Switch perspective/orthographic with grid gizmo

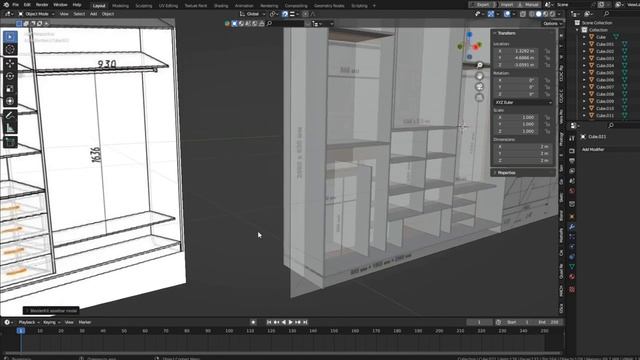(480, 97)
